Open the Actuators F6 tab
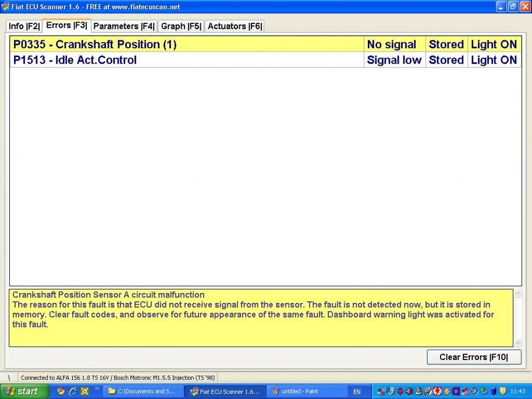The height and width of the screenshot is (399, 532). pyautogui.click(x=235, y=26)
